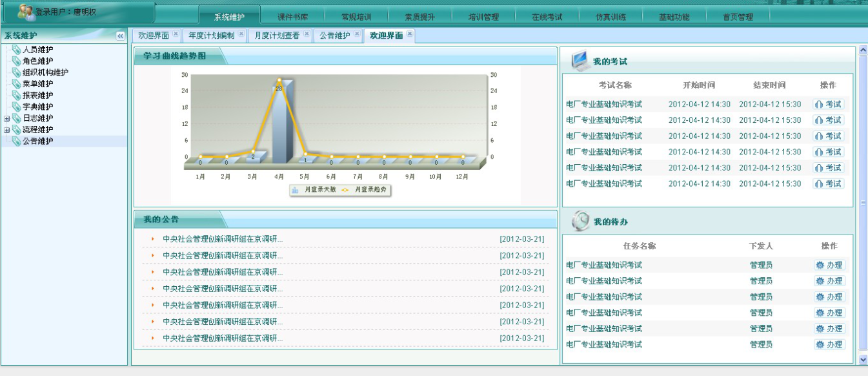Click the tag icon beside 人员维护

(x=16, y=50)
